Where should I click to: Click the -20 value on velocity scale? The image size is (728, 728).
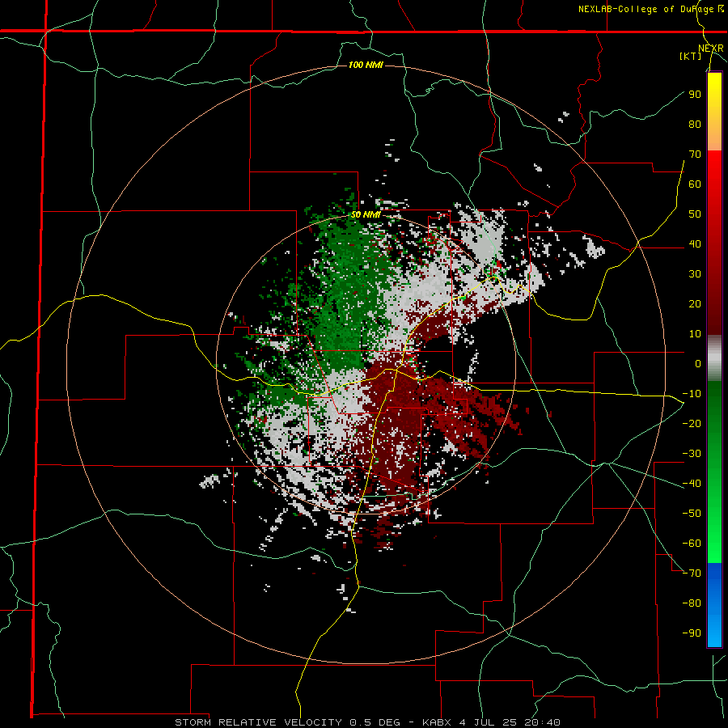tap(692, 423)
